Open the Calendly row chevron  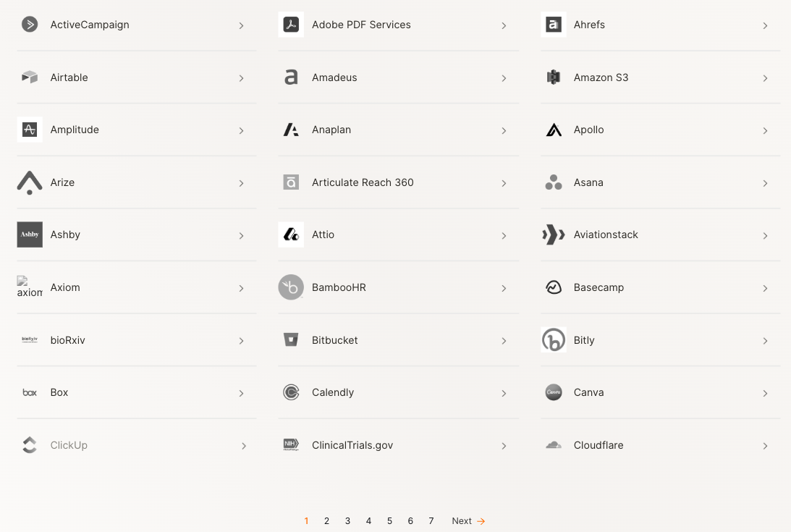(x=504, y=393)
